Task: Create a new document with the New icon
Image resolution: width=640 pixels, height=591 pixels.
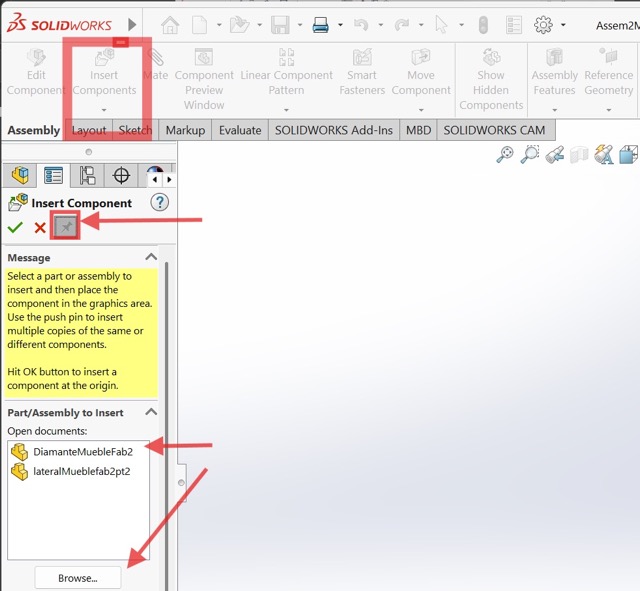Action: pos(200,25)
